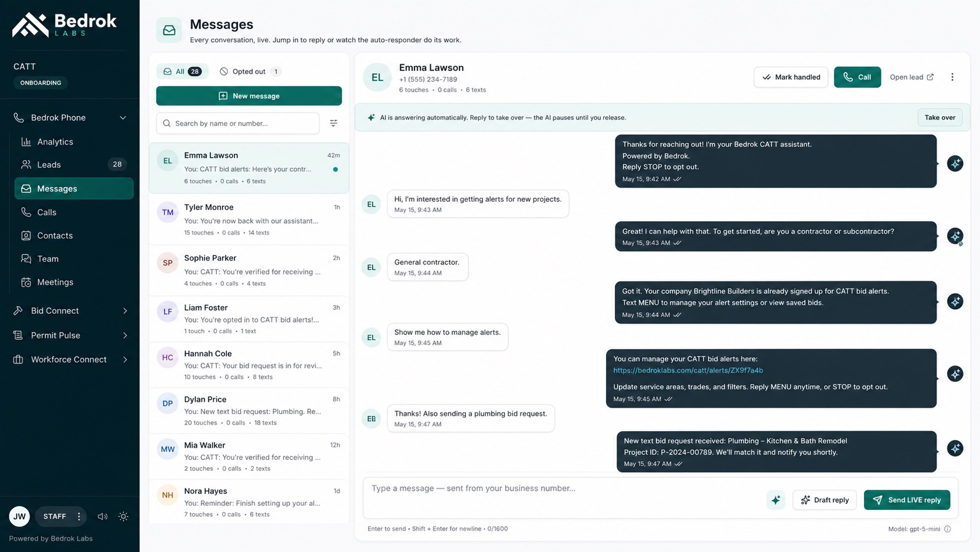Click the SP avatar for Sophie Parker
The height and width of the screenshot is (552, 980).
[168, 263]
